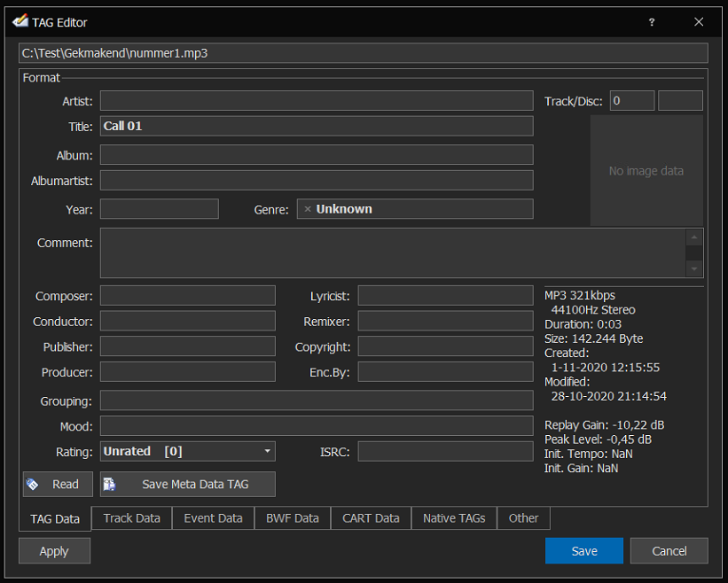Click the Read tag icon button

click(57, 484)
